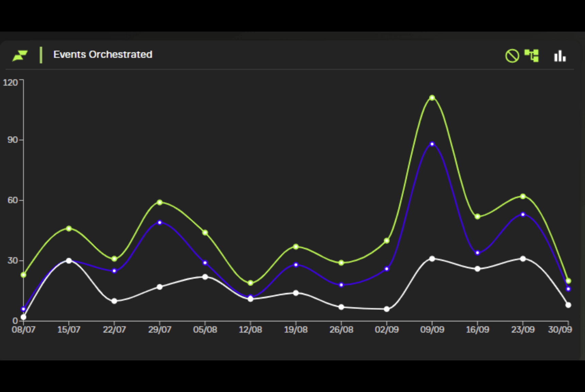Click green data point at 12/08
The height and width of the screenshot is (392, 585).
251,283
